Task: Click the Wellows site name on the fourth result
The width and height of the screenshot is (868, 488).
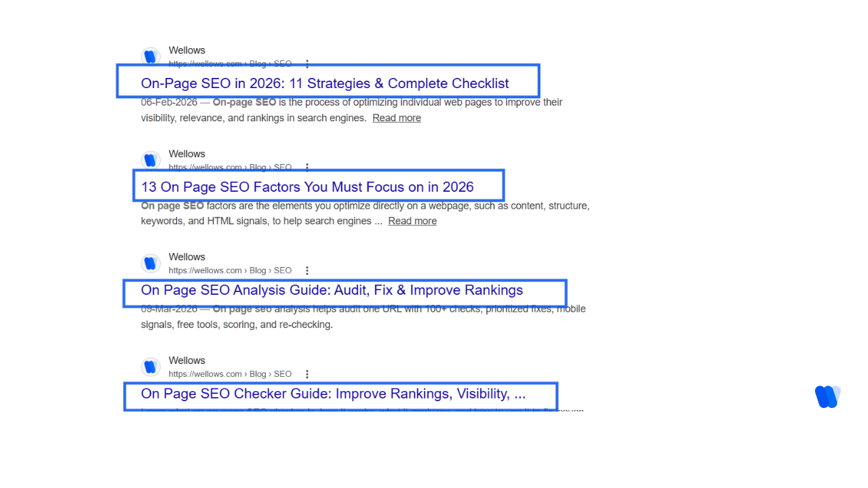Action: 186,360
